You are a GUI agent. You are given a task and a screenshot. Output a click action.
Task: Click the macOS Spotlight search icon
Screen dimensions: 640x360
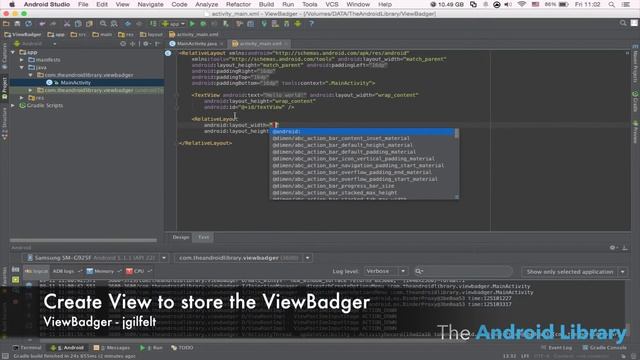pyautogui.click(x=611, y=4)
